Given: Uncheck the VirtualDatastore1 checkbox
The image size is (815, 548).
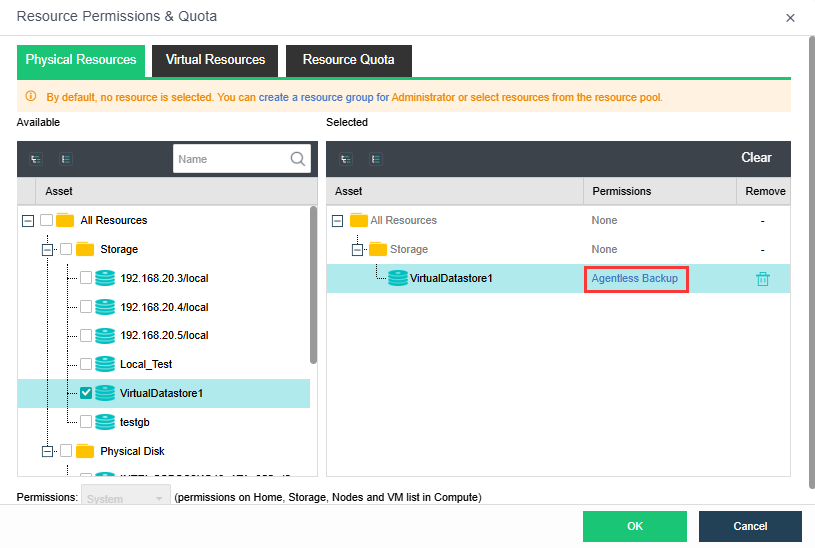Looking at the screenshot, I should pos(86,393).
